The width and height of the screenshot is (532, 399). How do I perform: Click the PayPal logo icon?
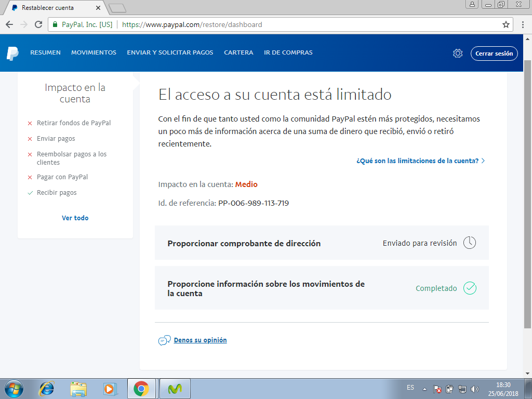tap(12, 54)
